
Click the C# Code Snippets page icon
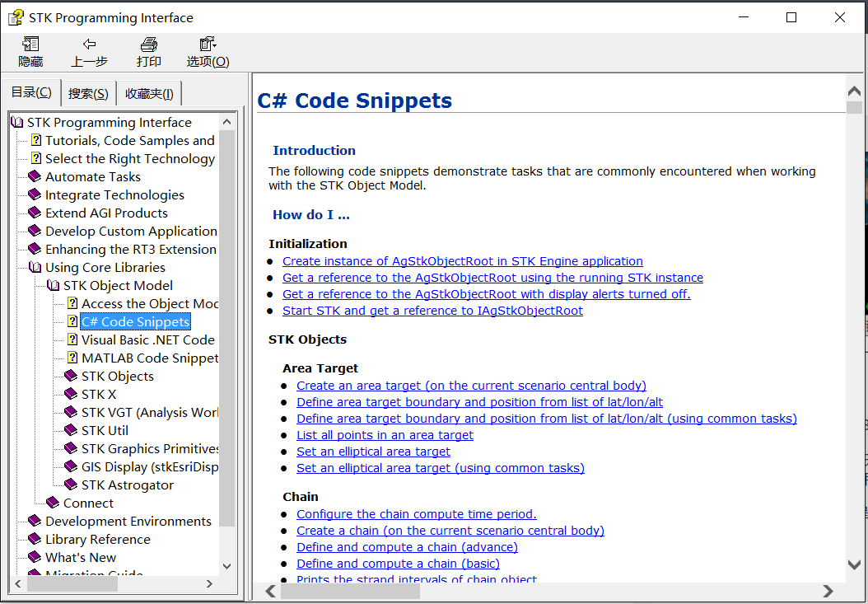72,322
